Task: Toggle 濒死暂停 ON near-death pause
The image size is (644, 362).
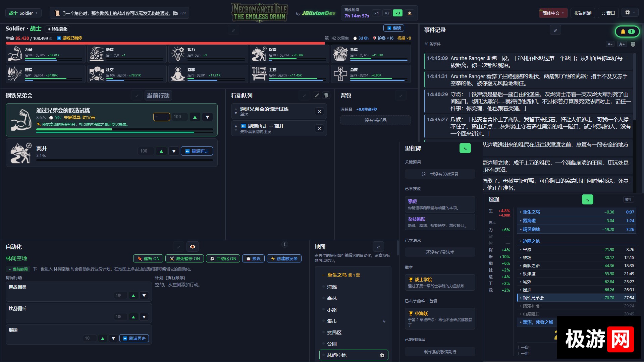Action: (185, 259)
